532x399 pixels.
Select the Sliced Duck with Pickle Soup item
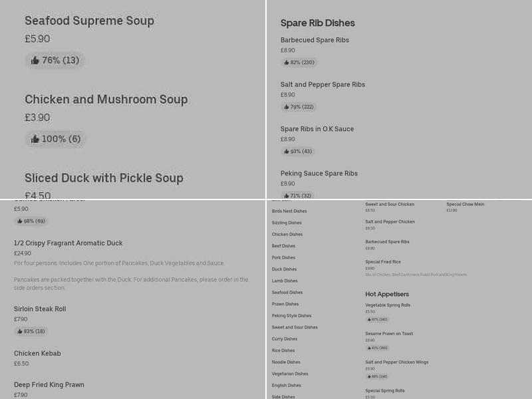tap(104, 178)
